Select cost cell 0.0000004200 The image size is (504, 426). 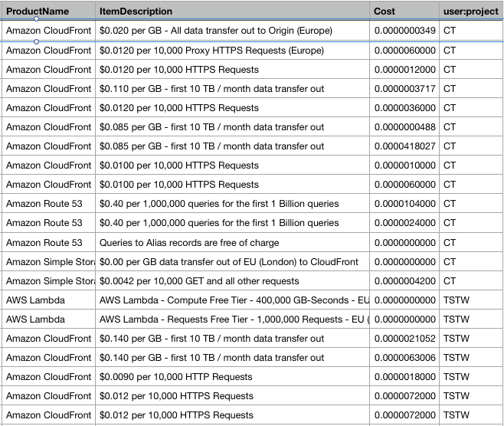coord(404,281)
